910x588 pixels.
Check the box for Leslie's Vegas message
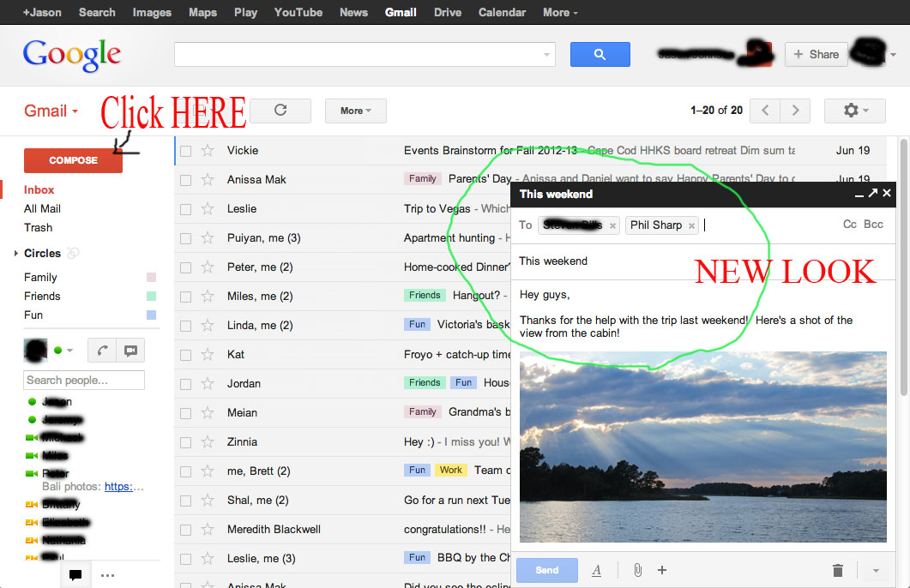pyautogui.click(x=186, y=209)
